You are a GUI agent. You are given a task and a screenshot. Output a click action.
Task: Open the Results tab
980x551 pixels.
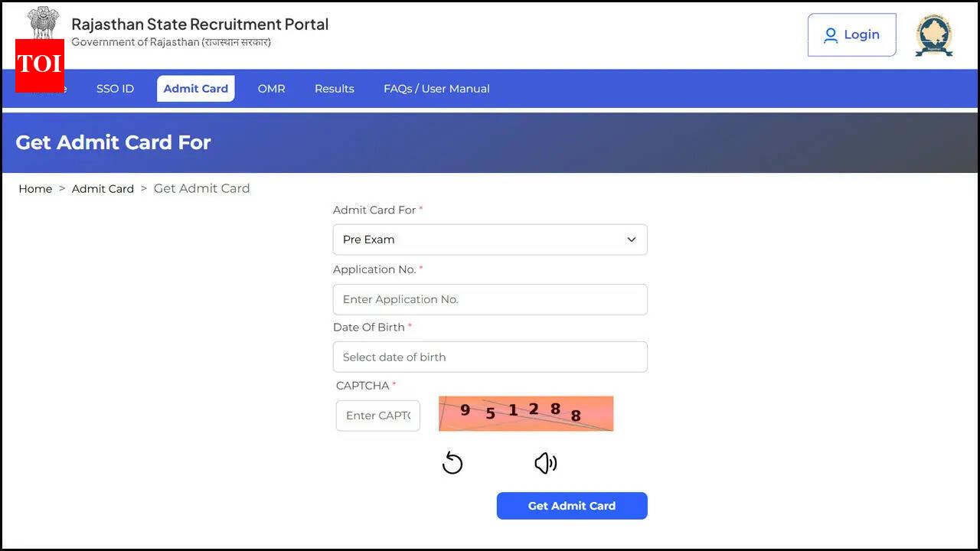click(x=334, y=89)
